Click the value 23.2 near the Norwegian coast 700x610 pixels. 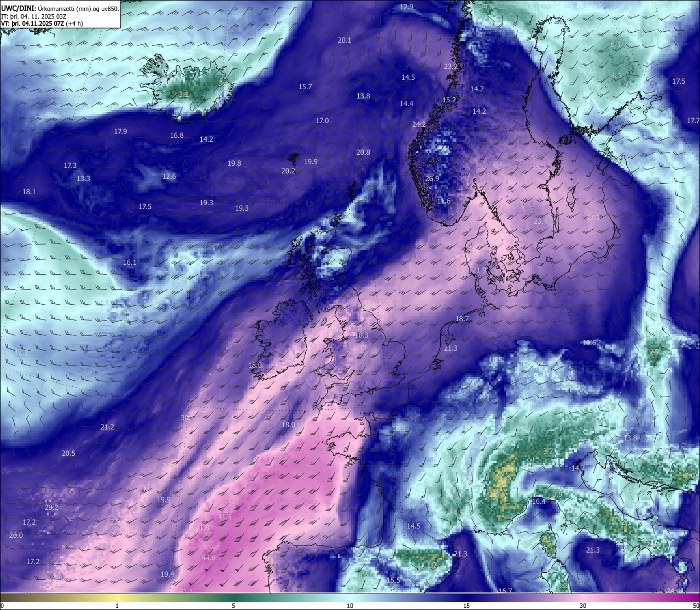451,66
